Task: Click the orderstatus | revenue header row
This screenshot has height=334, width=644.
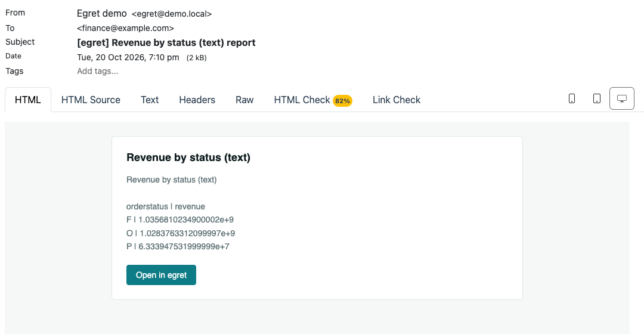Action: click(166, 206)
